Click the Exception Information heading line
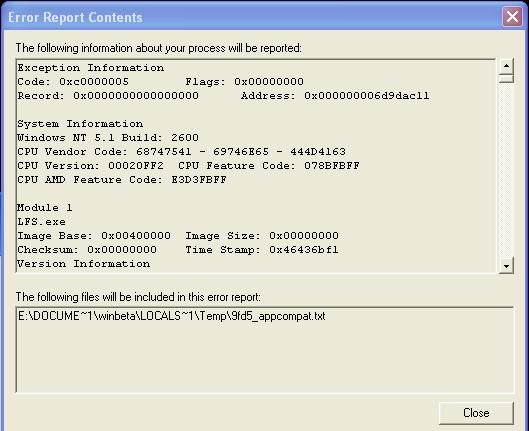This screenshot has height=431, width=529. (x=91, y=67)
